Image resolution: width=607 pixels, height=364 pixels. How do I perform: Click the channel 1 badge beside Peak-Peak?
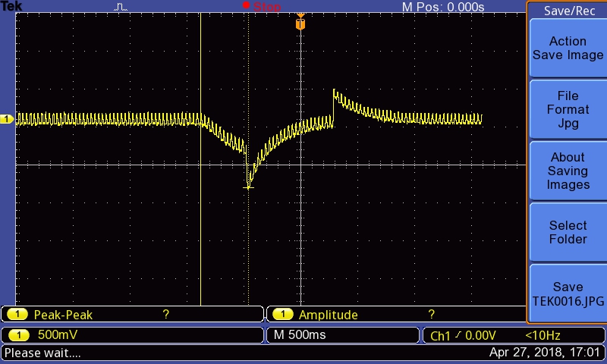coord(17,314)
